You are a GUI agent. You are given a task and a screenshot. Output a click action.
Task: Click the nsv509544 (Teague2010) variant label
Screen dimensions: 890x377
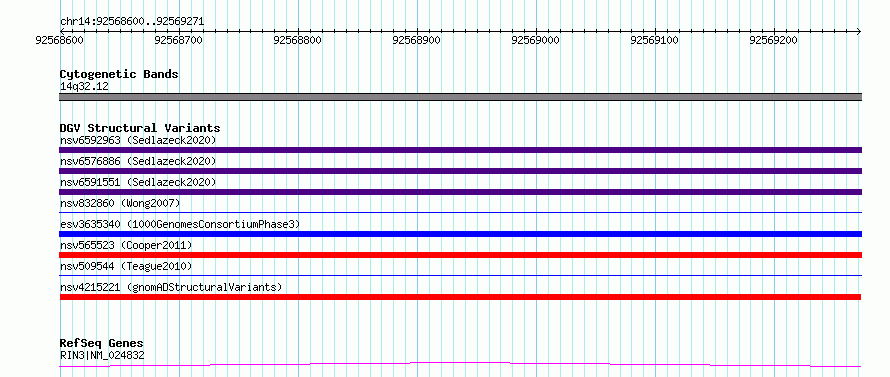coord(126,266)
